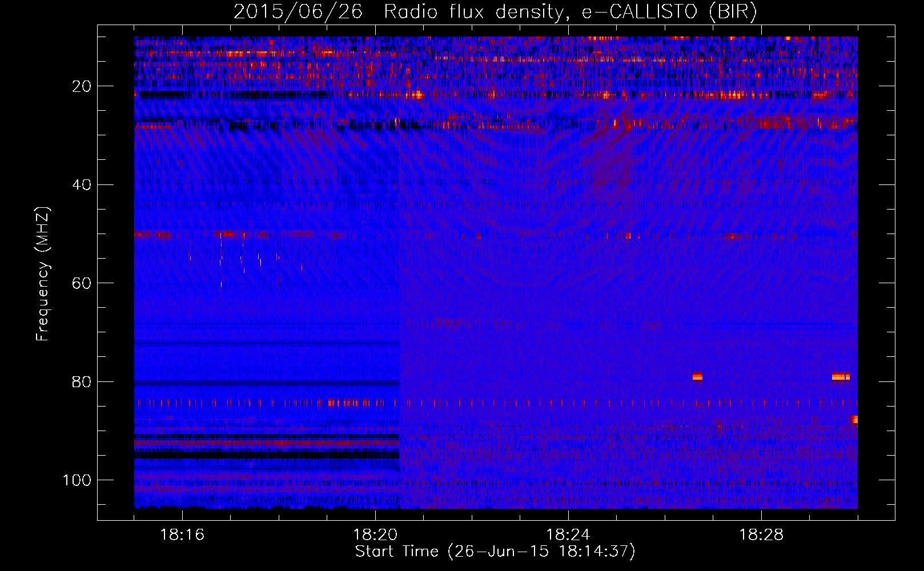
Task: Pick the 60 MHz frequency tick label
Action: click(82, 283)
